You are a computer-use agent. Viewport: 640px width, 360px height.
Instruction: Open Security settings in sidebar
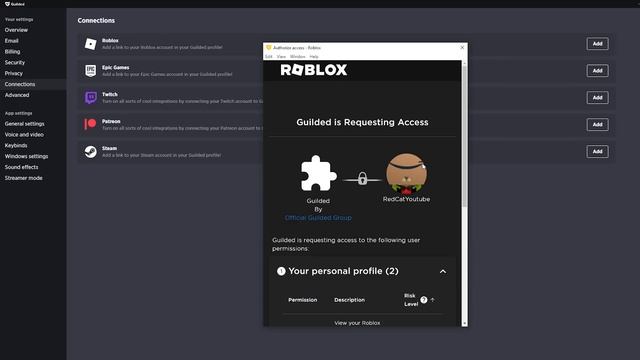coord(15,62)
